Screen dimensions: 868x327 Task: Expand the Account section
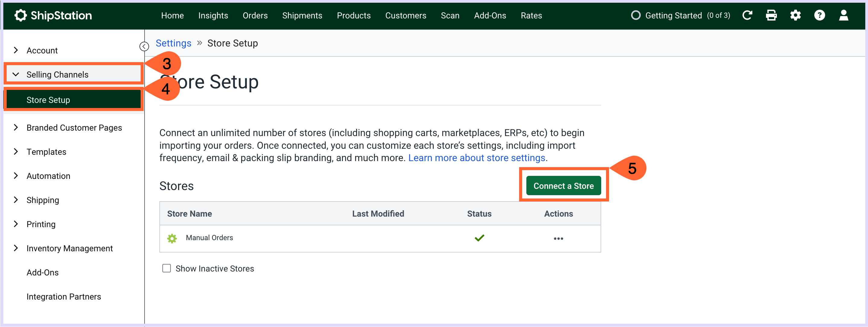pyautogui.click(x=15, y=50)
